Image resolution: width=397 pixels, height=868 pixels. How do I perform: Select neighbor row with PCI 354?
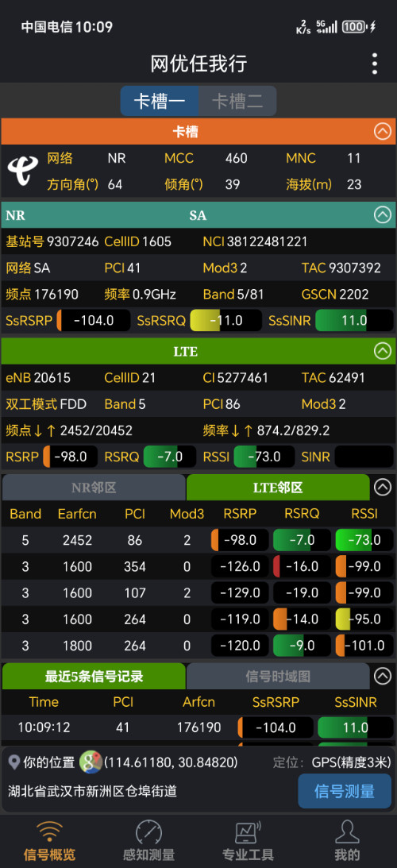tap(198, 566)
